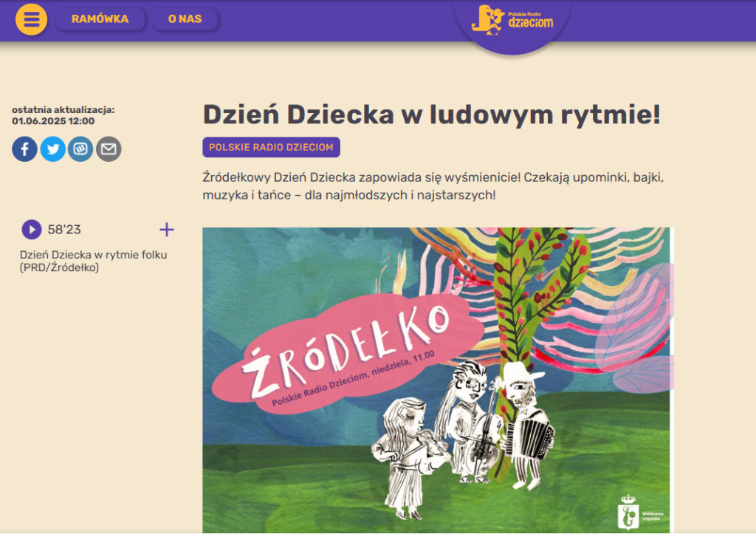Add audio to playlist with plus icon
This screenshot has width=756, height=534.
[167, 230]
